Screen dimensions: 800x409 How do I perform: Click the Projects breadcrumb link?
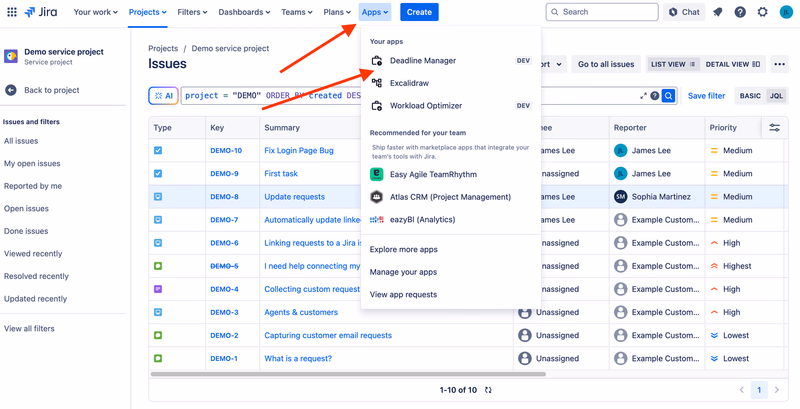coord(163,48)
